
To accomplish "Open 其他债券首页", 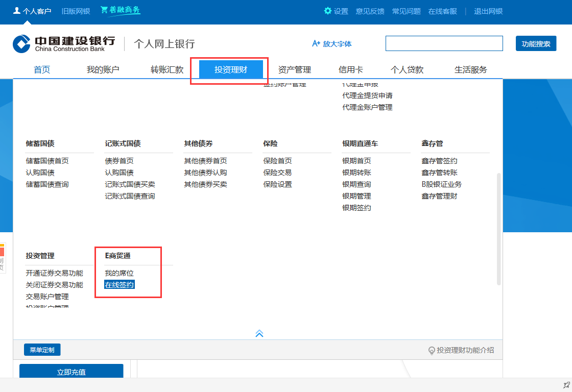I will pos(205,161).
